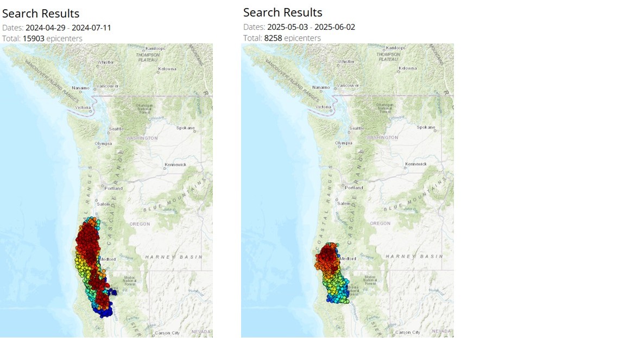Click the Seattle label on the left map
Screen dimensions: 644x338
[116, 129]
